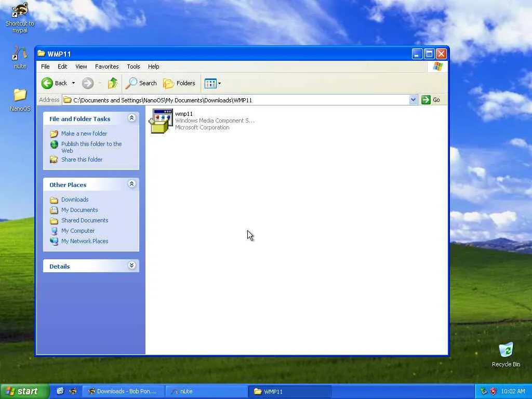Click the red security shield tray icon
Viewport: 532px width, 399px height.
(494, 391)
